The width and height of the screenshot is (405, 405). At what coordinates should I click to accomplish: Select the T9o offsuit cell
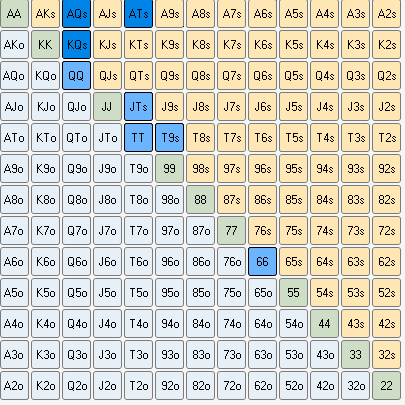[x=138, y=169]
